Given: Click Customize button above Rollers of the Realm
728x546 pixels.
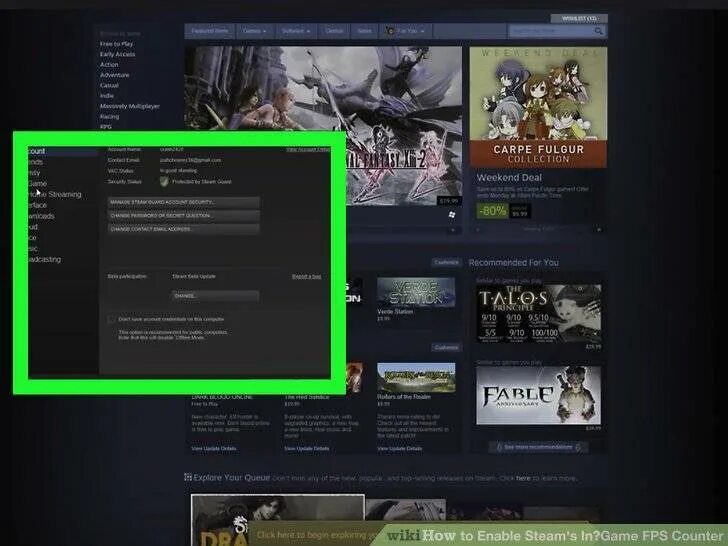Looking at the screenshot, I should 446,348.
